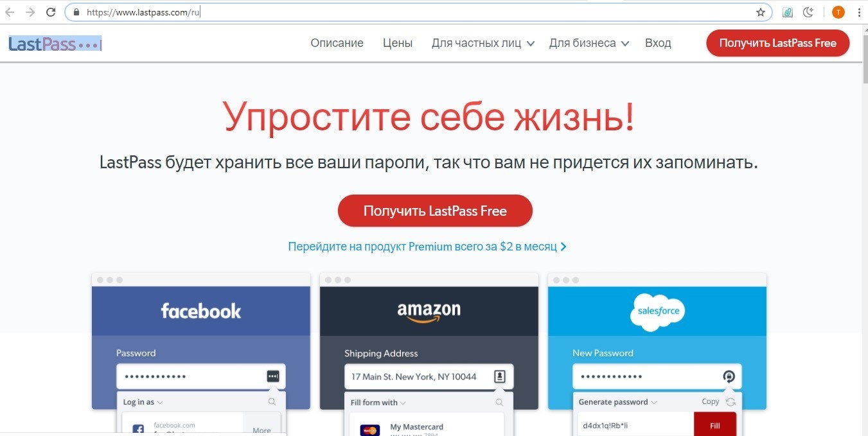Click the password dots icon in Facebook field
868x436 pixels.
[273, 376]
